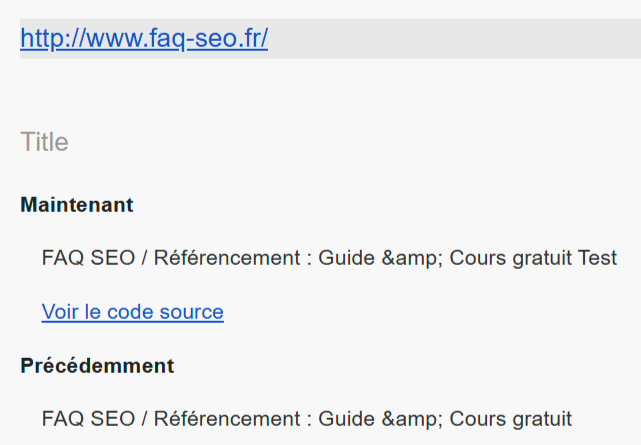The image size is (641, 445).
Task: Click "Référencement" in the Précédemment title
Action: pos(226,418)
